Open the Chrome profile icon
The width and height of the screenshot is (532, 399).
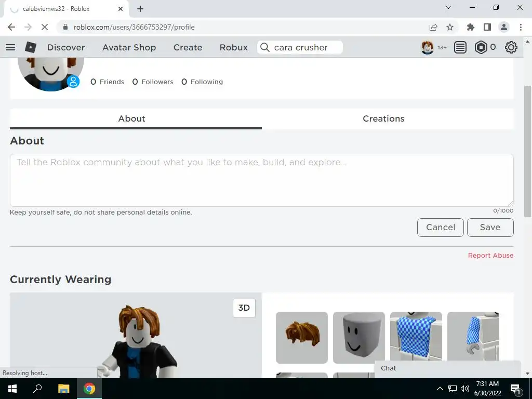(504, 27)
